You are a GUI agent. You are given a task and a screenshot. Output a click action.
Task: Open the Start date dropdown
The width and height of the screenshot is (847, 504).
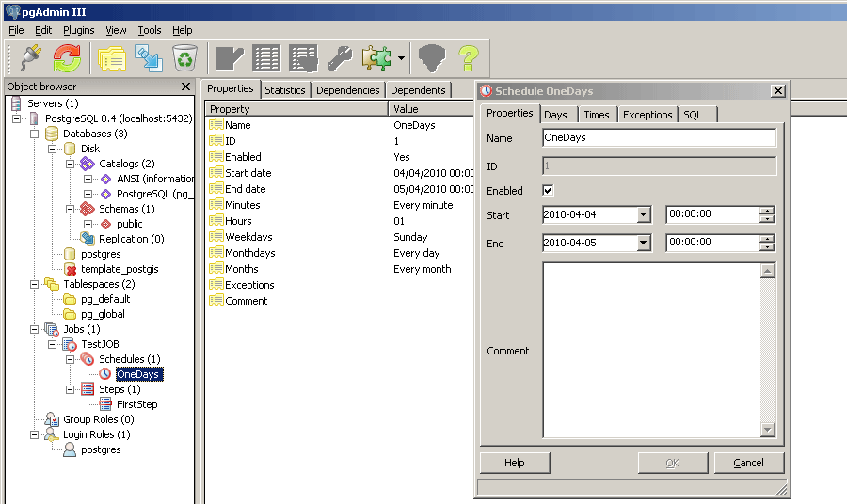643,214
